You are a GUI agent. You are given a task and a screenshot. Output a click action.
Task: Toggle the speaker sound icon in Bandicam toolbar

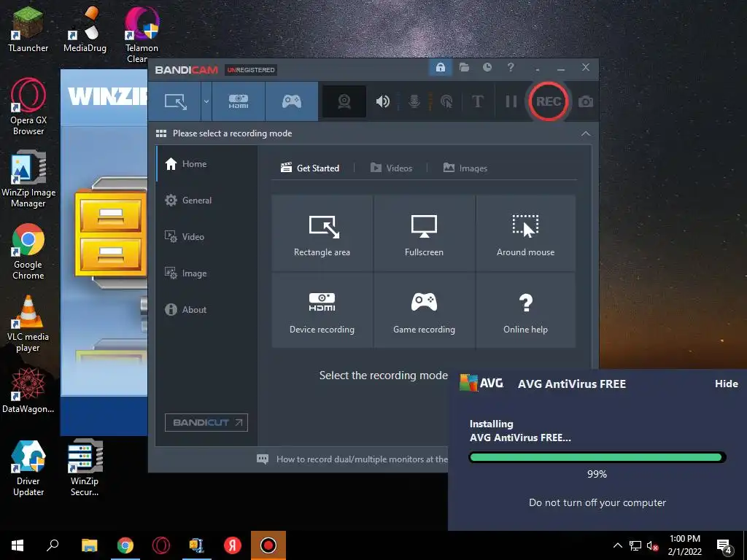382,101
